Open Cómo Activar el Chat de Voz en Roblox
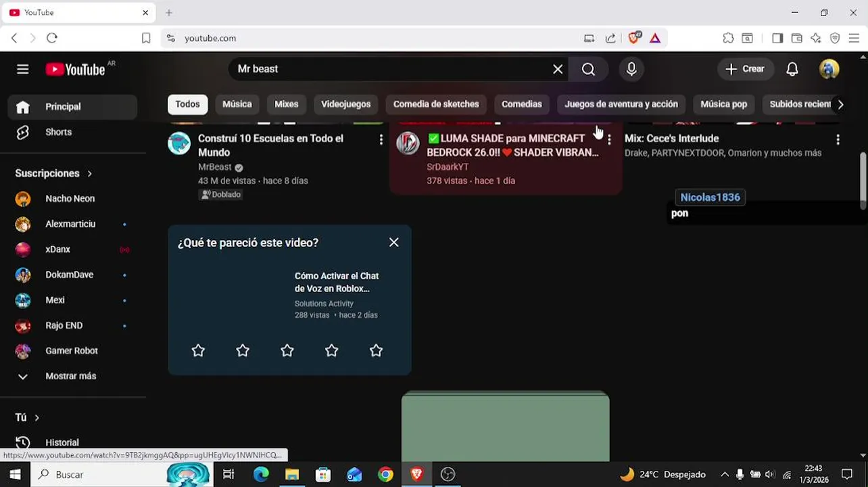 pos(337,282)
